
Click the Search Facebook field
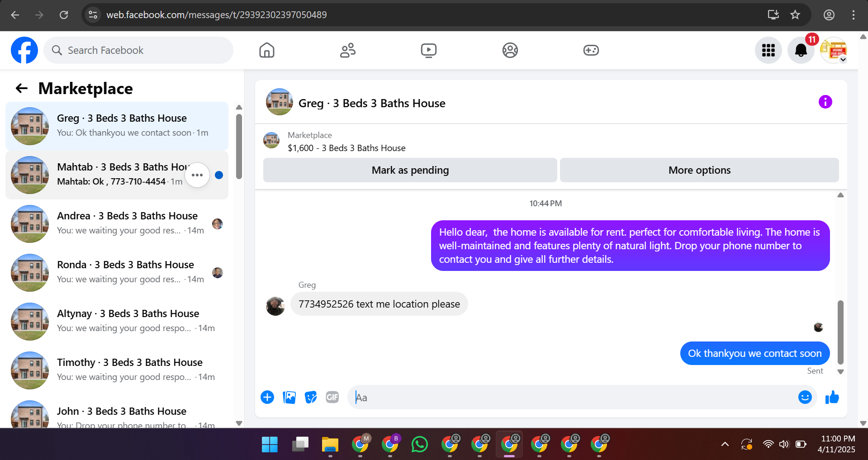pyautogui.click(x=138, y=50)
